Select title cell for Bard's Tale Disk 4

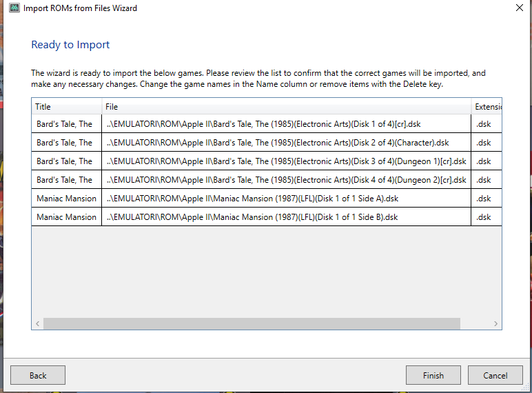tap(66, 180)
